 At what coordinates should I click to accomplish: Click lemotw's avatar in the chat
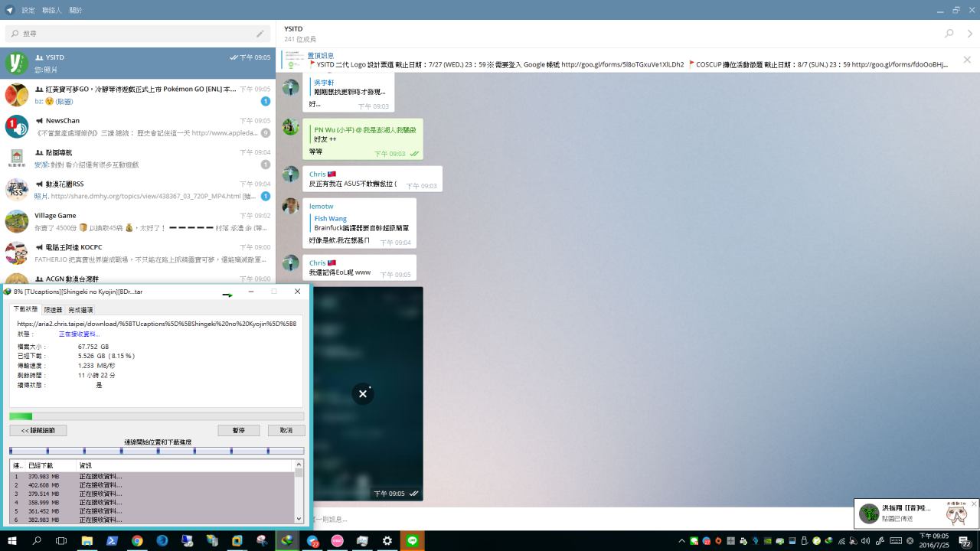(x=290, y=207)
